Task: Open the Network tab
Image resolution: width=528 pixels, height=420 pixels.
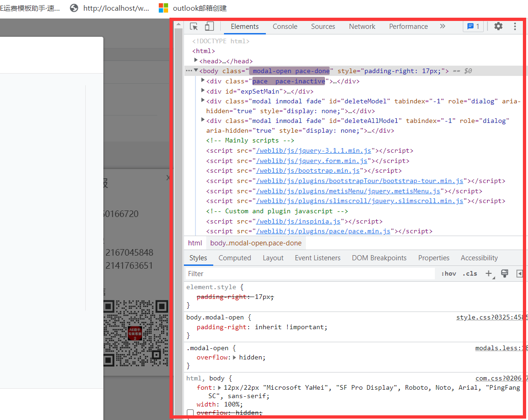Action: coord(362,27)
